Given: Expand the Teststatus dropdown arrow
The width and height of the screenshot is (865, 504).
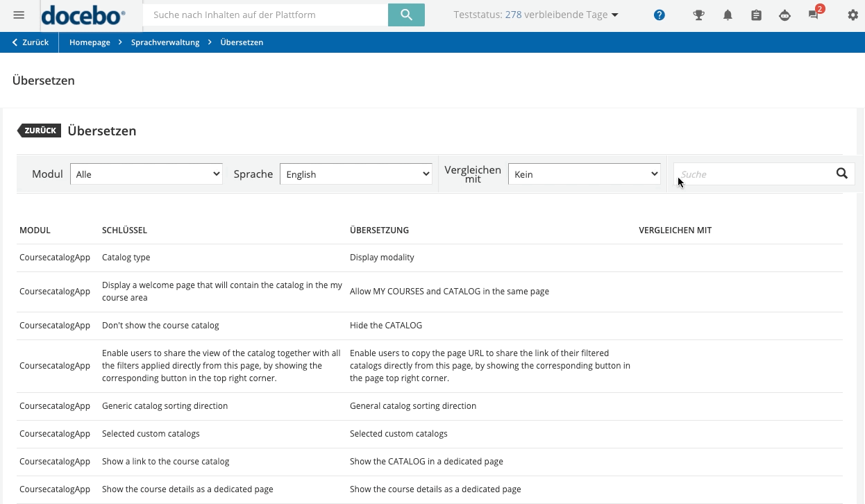Looking at the screenshot, I should pyautogui.click(x=615, y=15).
